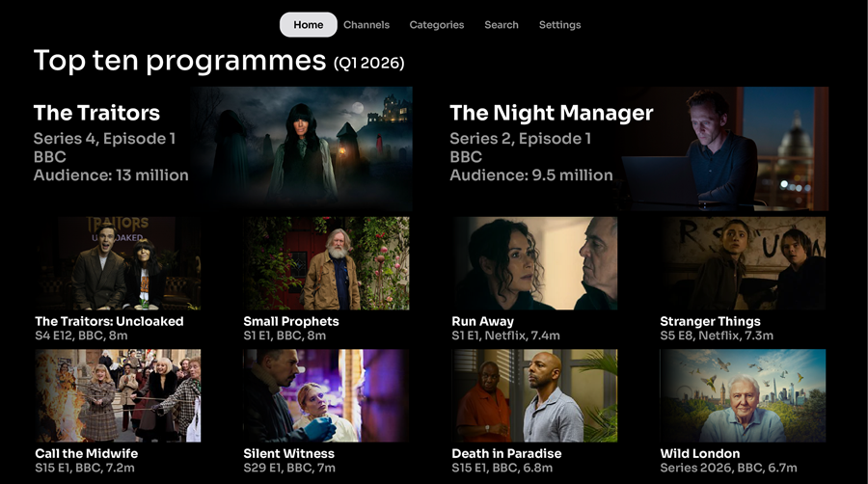Select the Small Prophets thumbnail
868x484 pixels.
326,263
